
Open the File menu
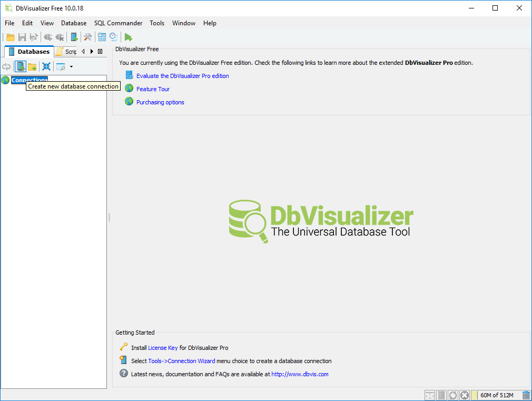[9, 23]
